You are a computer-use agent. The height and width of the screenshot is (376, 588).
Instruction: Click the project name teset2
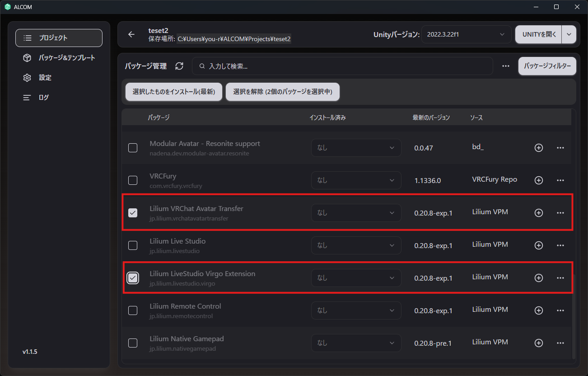(x=158, y=30)
